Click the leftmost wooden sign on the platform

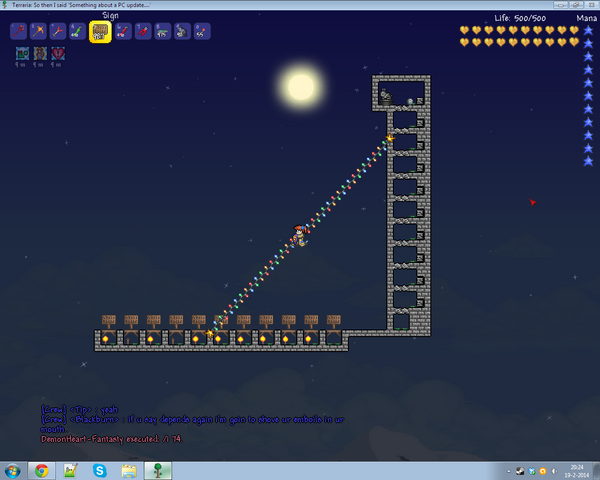(109, 321)
